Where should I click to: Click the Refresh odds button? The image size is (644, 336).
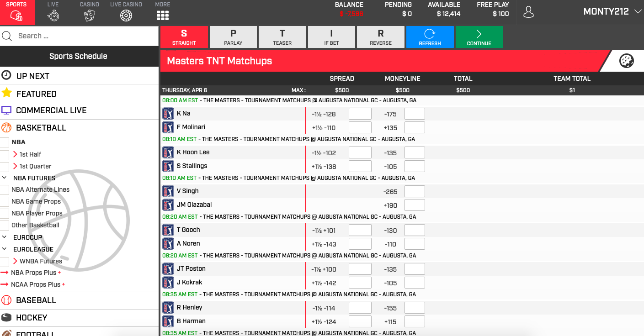pyautogui.click(x=430, y=37)
